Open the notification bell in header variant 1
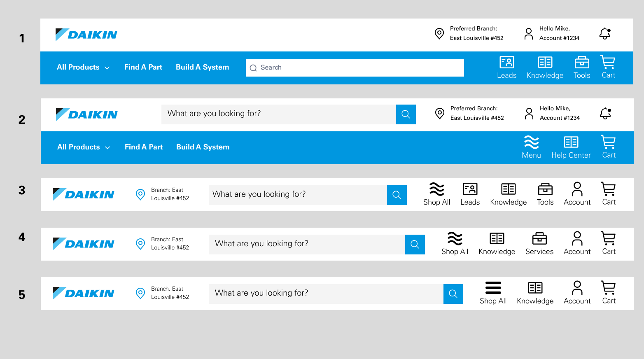Image resolution: width=644 pixels, height=359 pixels. click(x=605, y=33)
